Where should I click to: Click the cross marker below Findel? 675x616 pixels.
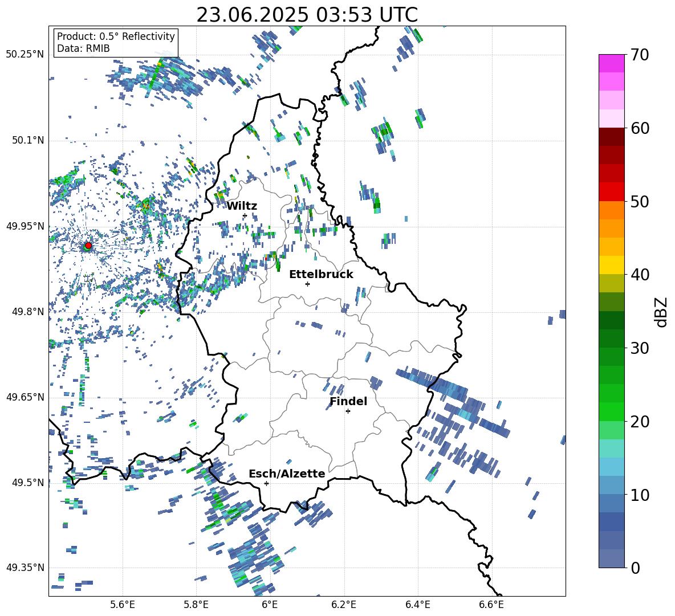click(348, 411)
